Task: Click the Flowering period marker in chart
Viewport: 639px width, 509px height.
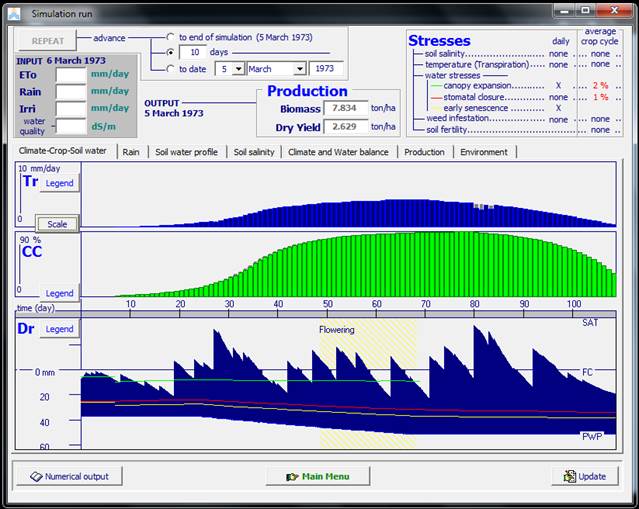Action: (337, 329)
